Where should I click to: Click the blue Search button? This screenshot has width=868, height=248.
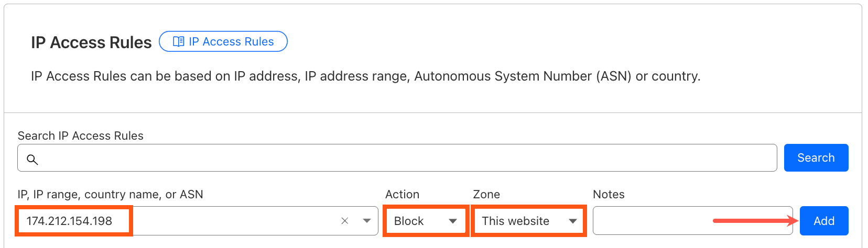[816, 157]
